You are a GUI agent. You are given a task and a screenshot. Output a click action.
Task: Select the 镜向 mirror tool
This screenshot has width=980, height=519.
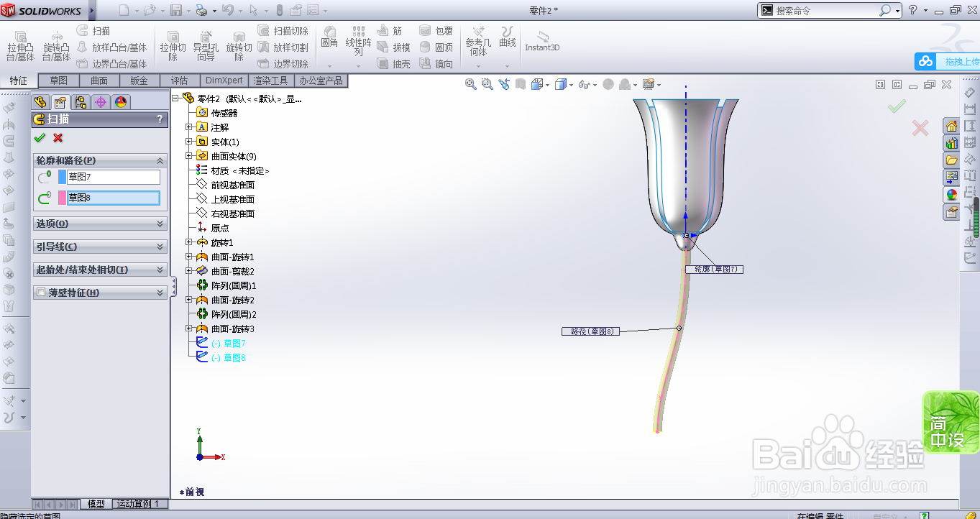pyautogui.click(x=436, y=64)
